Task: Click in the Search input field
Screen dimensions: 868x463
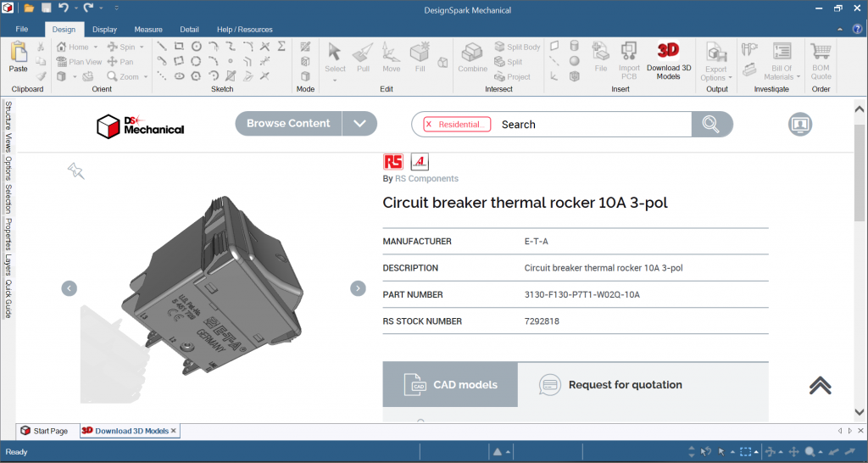Action: coord(585,125)
